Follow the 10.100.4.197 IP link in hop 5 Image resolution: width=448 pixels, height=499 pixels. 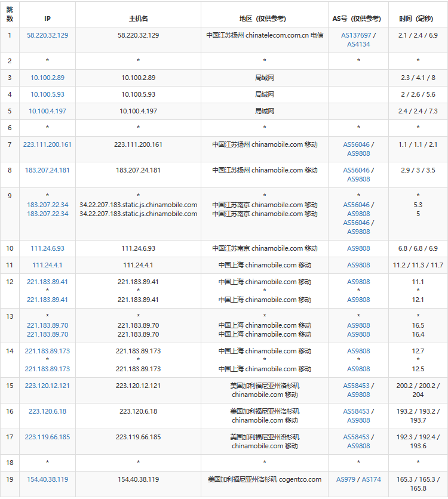pos(47,111)
